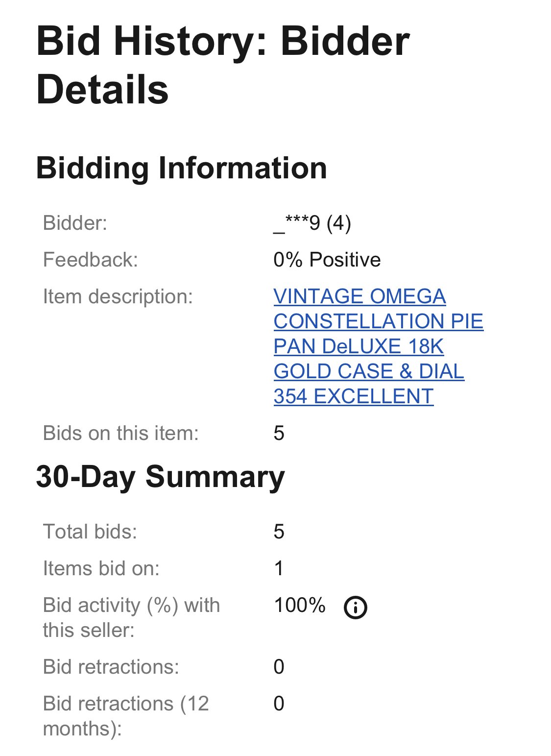
Task: Click the Bids on this item: label
Action: pyautogui.click(x=120, y=433)
